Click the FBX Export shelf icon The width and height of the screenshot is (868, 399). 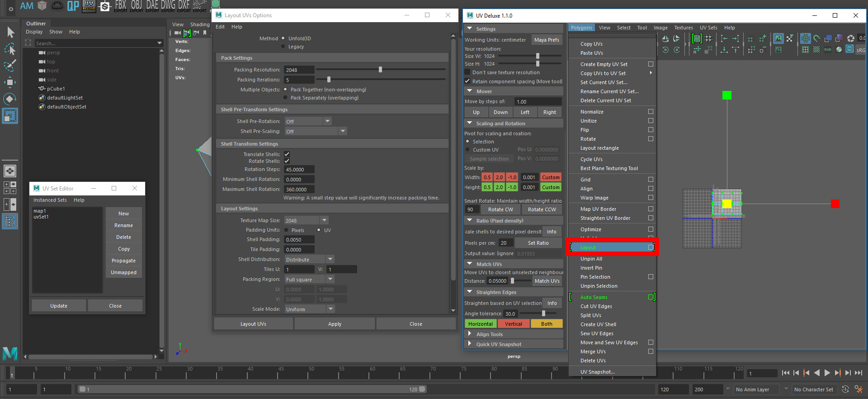(x=121, y=6)
